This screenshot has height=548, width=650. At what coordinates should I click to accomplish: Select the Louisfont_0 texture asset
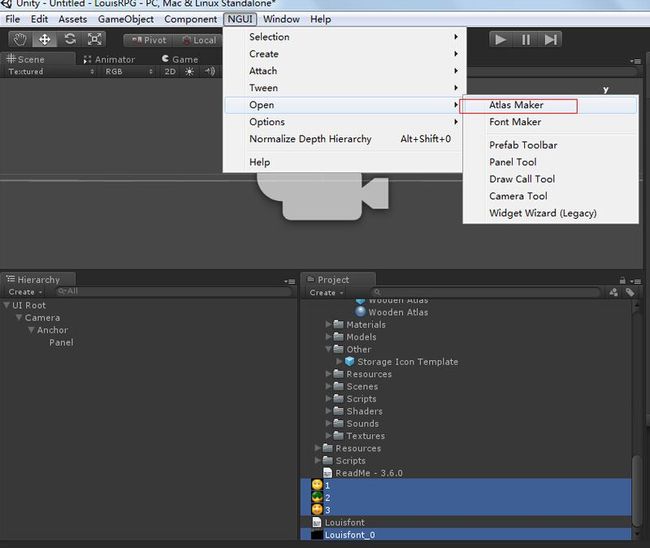point(466,535)
